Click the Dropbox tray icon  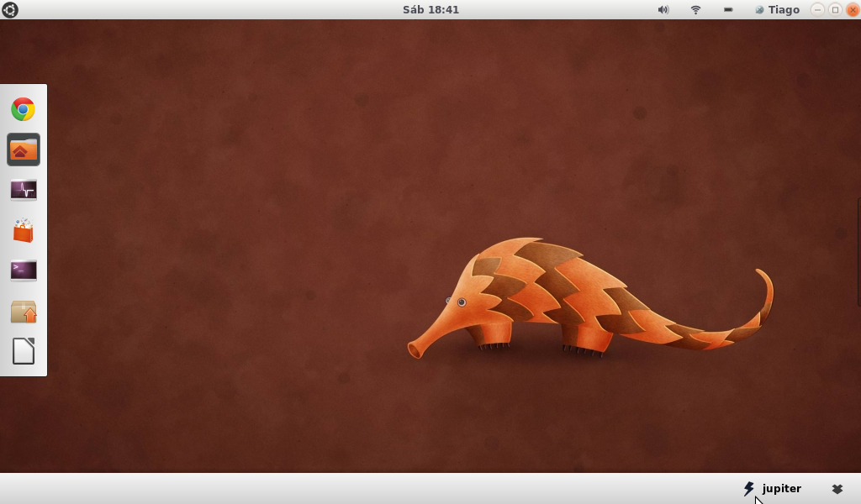tap(837, 488)
